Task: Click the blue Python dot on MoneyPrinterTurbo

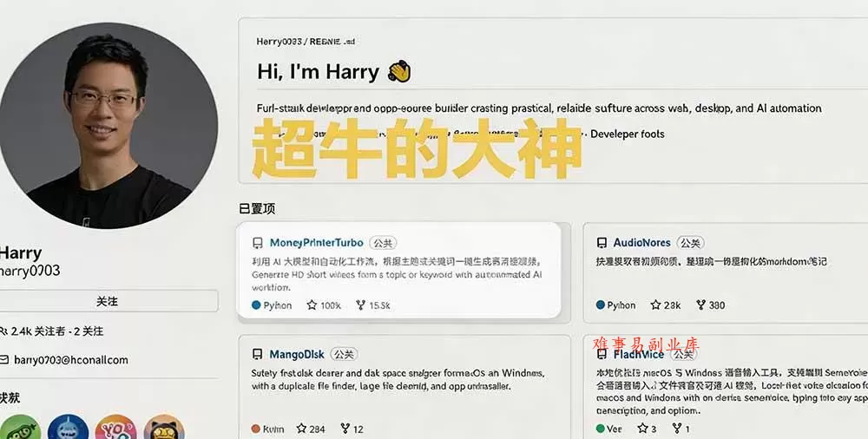Action: (256, 305)
